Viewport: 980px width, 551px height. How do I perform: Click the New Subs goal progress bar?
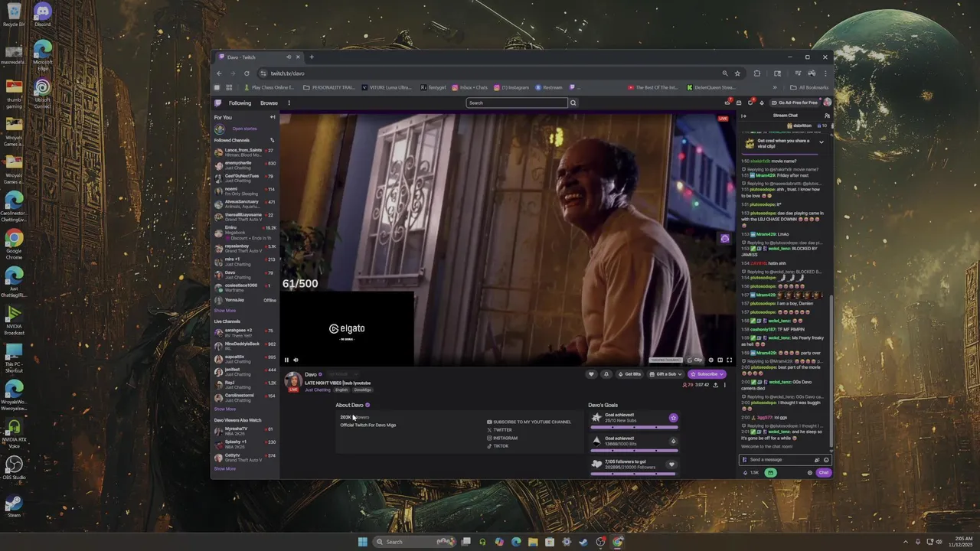click(635, 427)
